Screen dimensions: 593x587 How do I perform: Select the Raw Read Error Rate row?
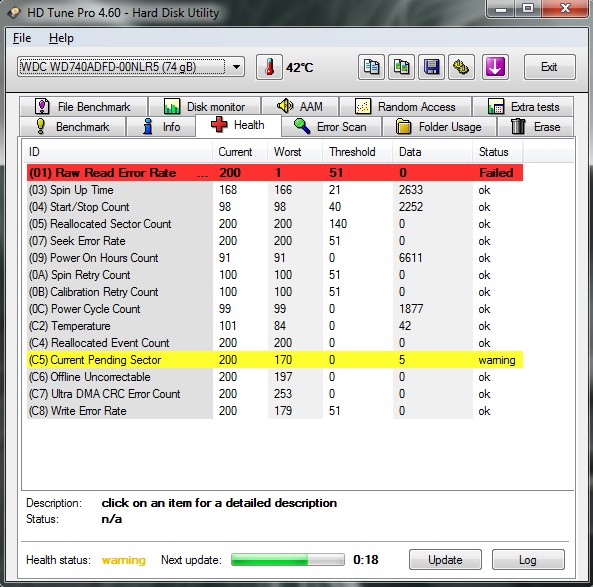[275, 173]
